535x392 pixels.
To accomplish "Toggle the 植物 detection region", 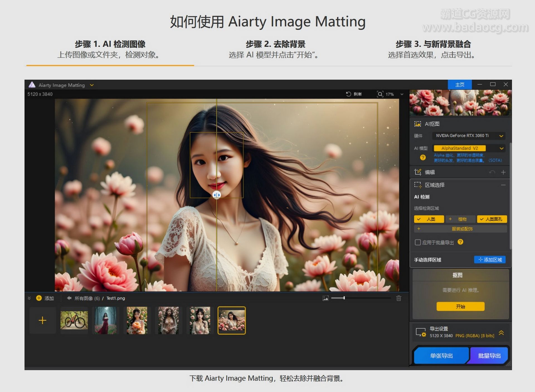I will coord(461,219).
